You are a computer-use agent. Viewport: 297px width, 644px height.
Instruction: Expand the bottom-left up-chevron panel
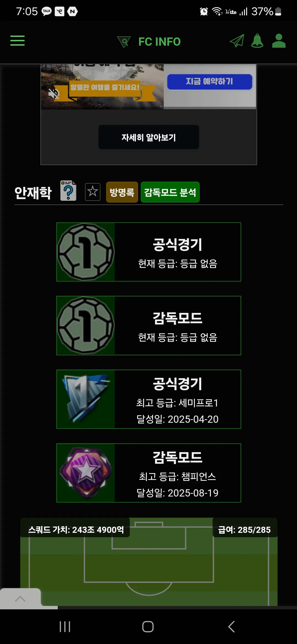pos(20,599)
